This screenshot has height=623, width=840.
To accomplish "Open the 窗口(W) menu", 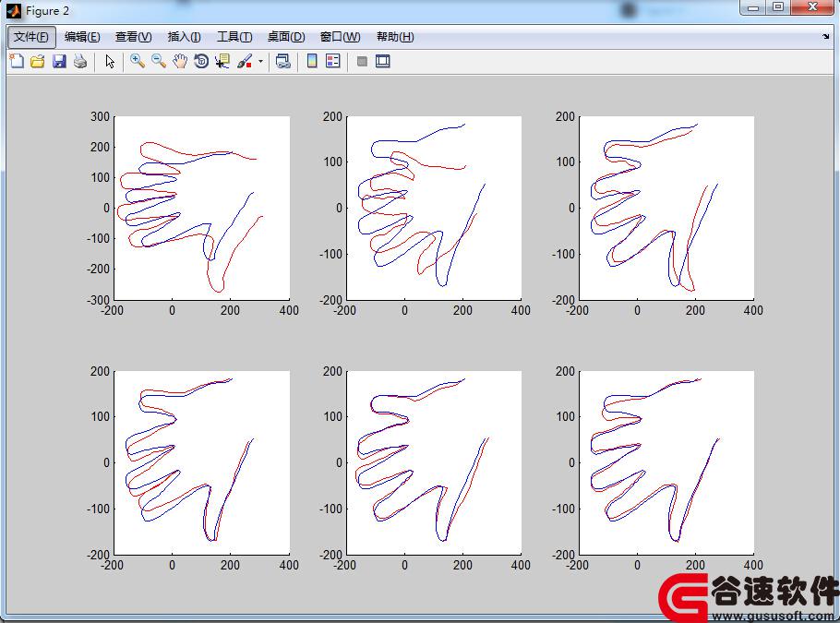I will coord(340,37).
